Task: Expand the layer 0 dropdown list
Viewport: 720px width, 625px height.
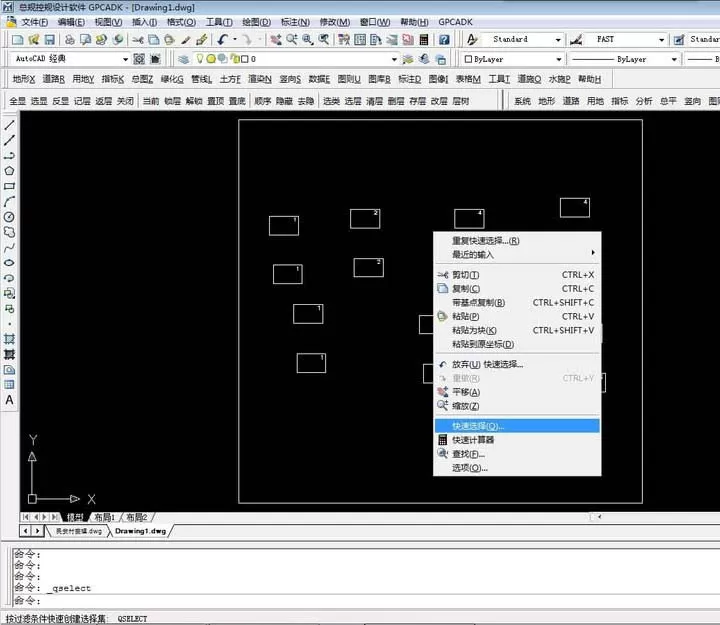Action: click(394, 59)
